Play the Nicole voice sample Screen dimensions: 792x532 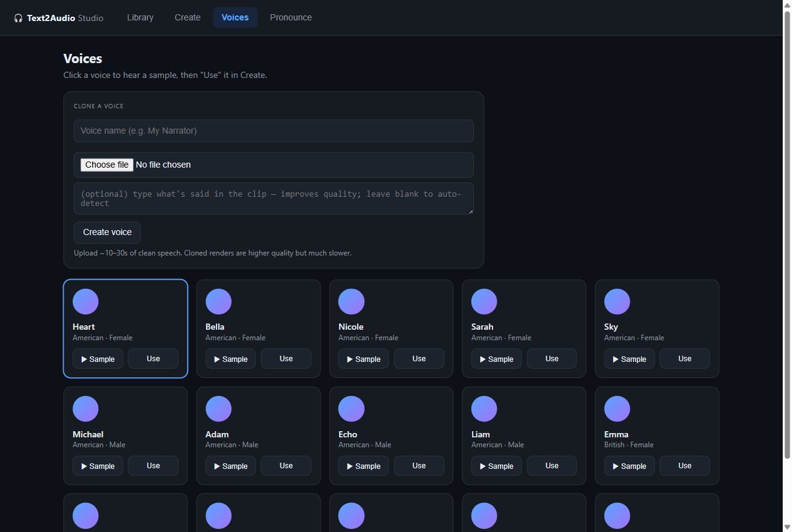pyautogui.click(x=364, y=359)
